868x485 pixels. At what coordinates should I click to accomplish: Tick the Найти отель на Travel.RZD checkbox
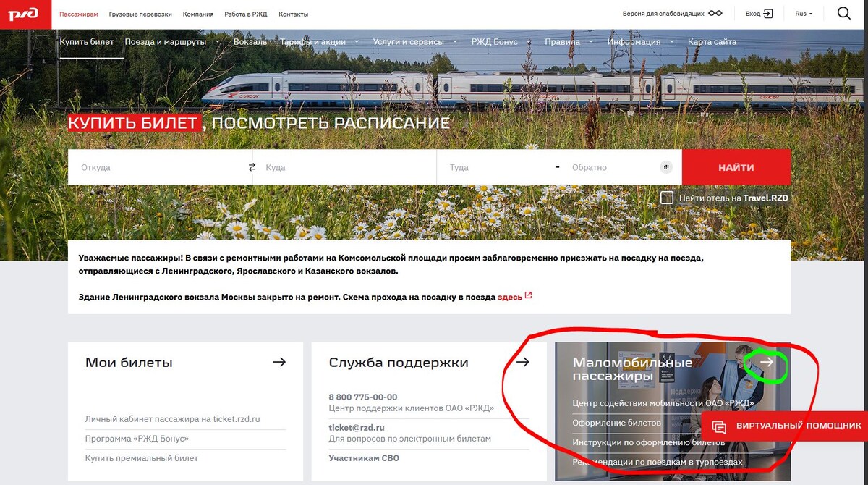pyautogui.click(x=667, y=198)
